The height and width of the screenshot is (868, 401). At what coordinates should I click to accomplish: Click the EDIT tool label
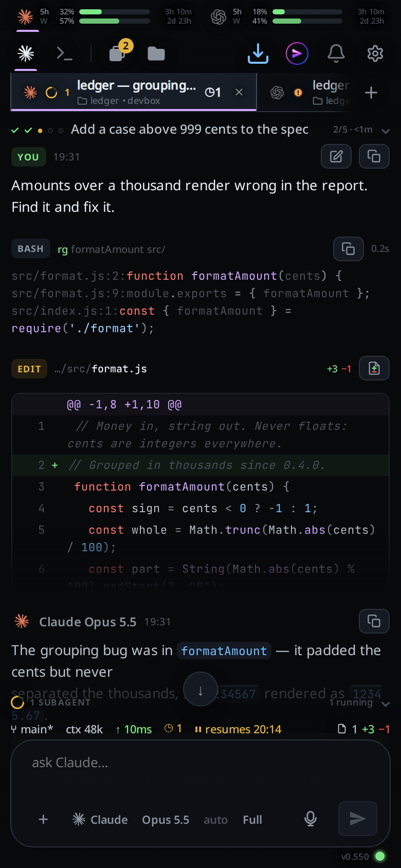tap(29, 369)
